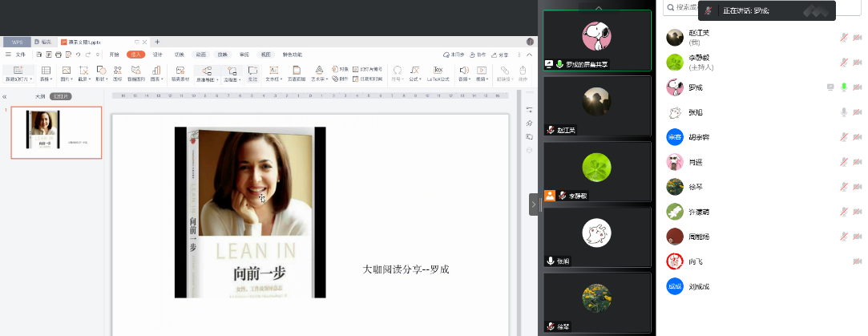The width and height of the screenshot is (868, 336).
Task: Expand the Table (表格) dropdown arrow
Action: pos(51,79)
